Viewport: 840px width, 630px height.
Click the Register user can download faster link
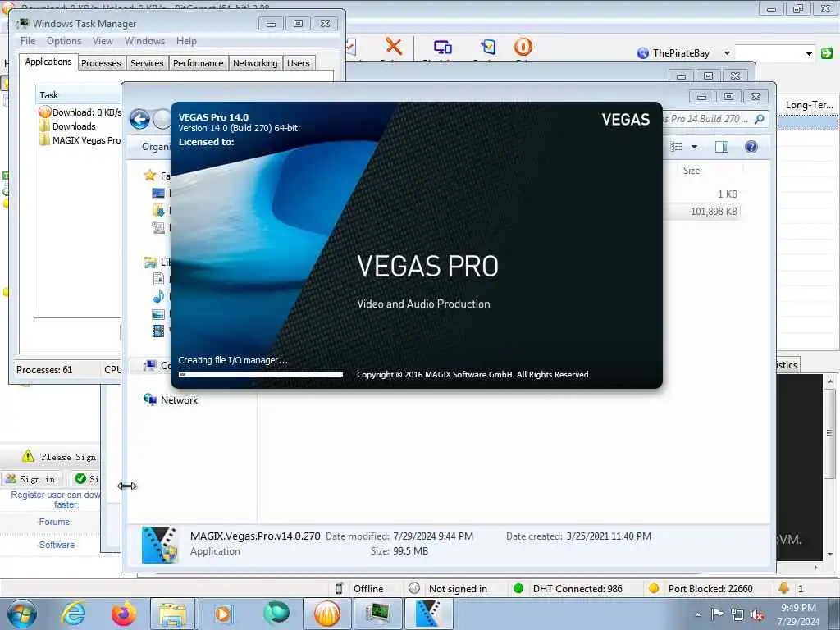pyautogui.click(x=55, y=500)
